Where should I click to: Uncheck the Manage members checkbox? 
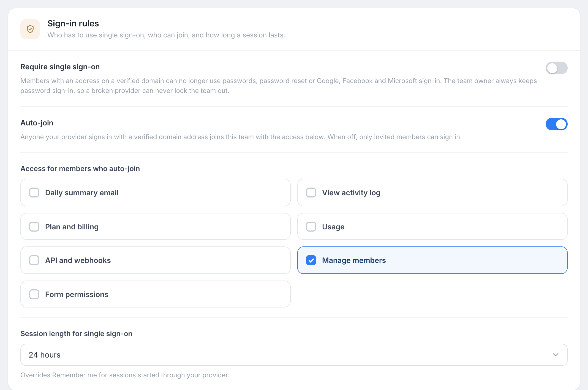[x=311, y=260]
